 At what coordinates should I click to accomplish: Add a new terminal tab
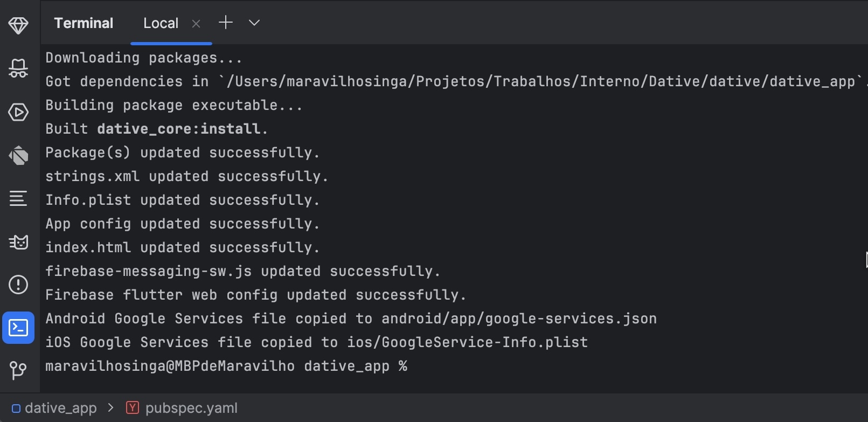(226, 23)
